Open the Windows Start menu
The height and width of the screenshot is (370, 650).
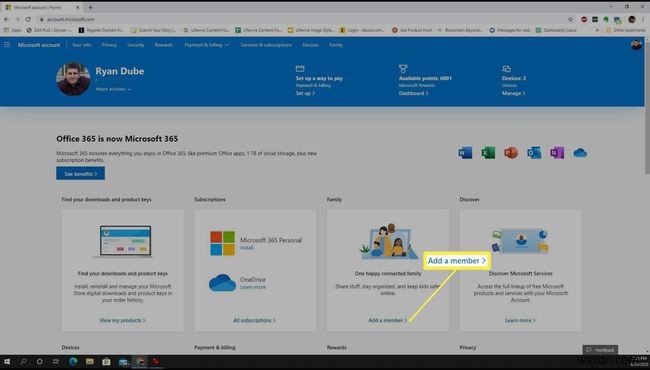7,361
